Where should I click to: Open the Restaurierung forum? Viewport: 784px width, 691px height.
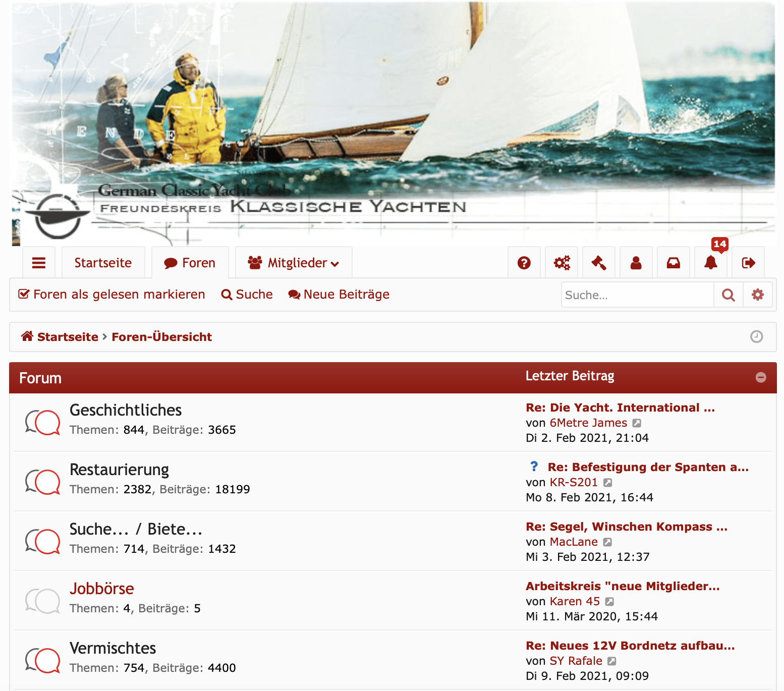point(119,470)
